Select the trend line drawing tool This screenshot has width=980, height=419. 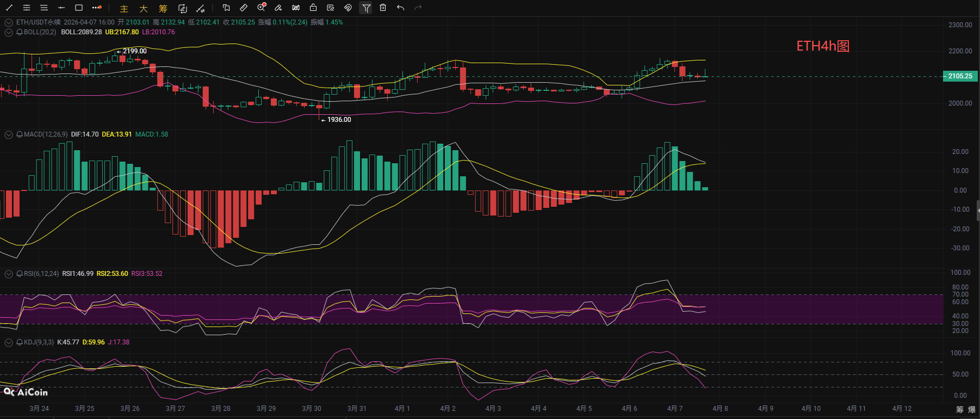[x=9, y=8]
